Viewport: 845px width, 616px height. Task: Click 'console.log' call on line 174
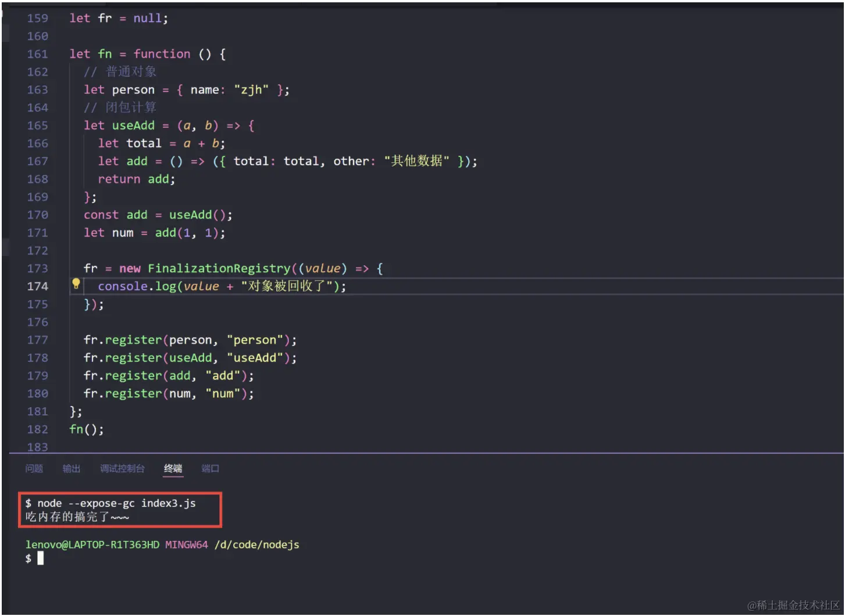click(137, 286)
